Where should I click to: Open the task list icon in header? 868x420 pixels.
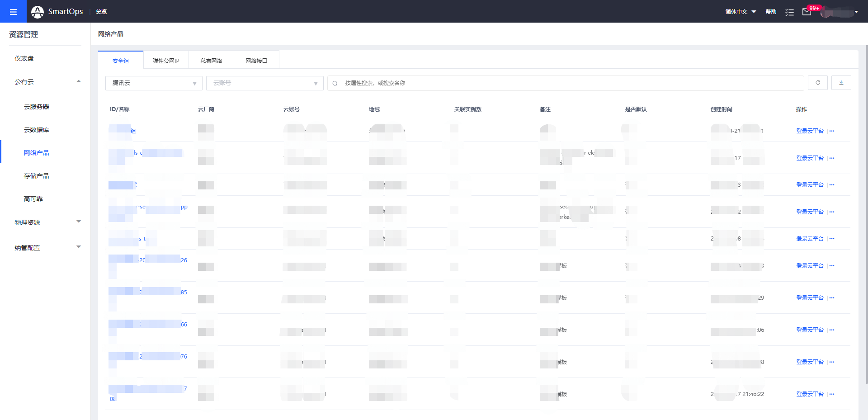pyautogui.click(x=790, y=12)
